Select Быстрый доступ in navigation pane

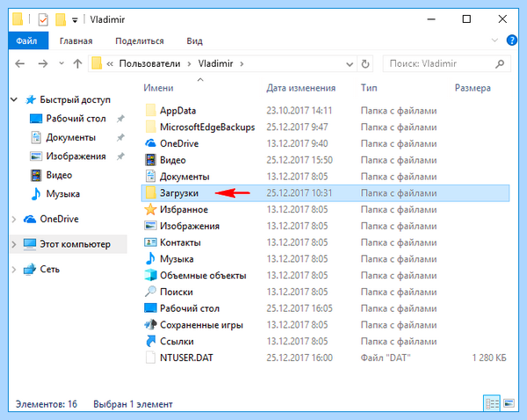(75, 100)
